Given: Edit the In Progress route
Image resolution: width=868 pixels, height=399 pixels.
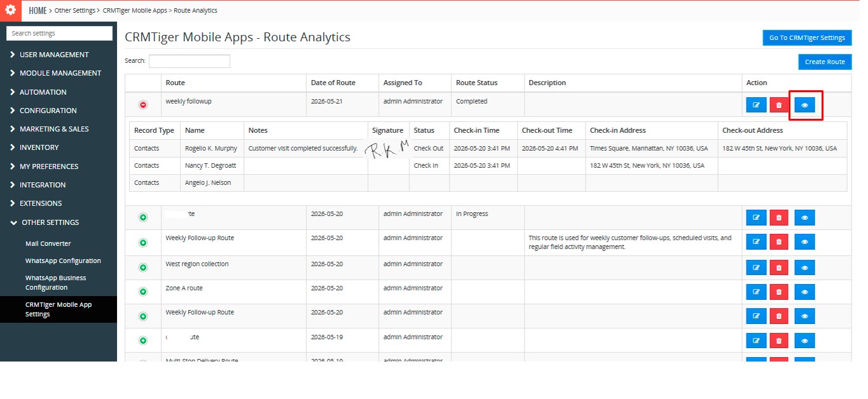Looking at the screenshot, I should [x=756, y=218].
